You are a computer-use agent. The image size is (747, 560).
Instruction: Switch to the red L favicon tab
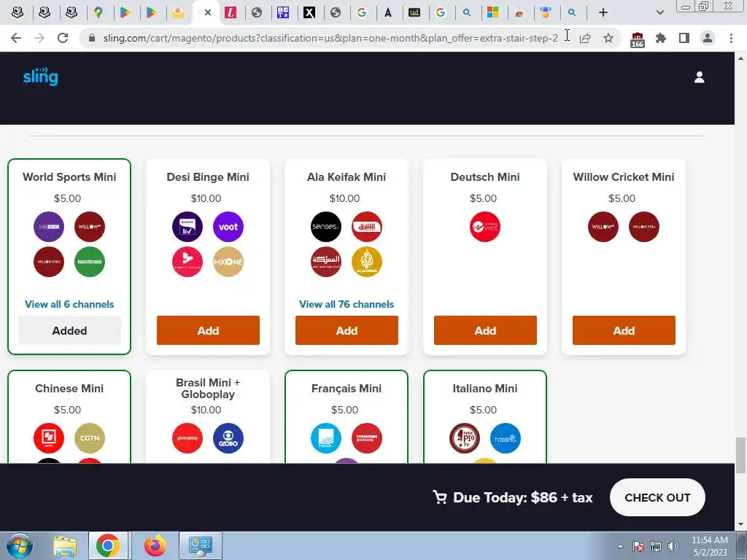(231, 12)
